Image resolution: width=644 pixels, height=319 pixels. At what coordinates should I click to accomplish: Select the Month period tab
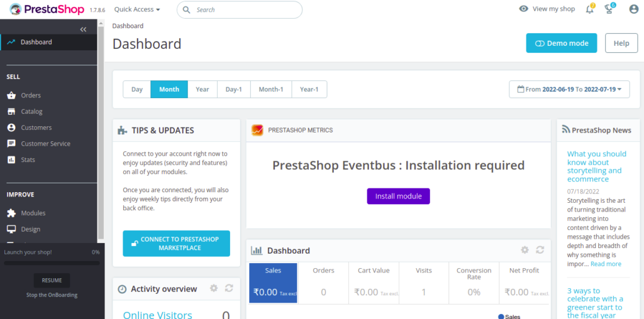pyautogui.click(x=169, y=89)
